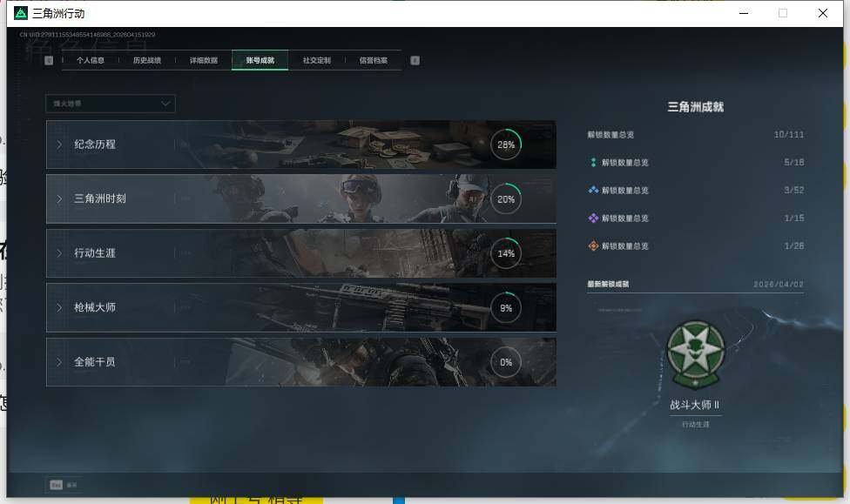
Task: Open the game mode dropdown above 纪念历程
Action: tap(111, 104)
